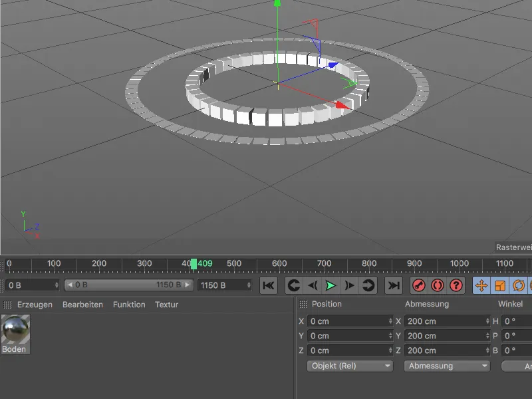Step back one frame
The width and height of the screenshot is (532, 399).
(x=313, y=285)
